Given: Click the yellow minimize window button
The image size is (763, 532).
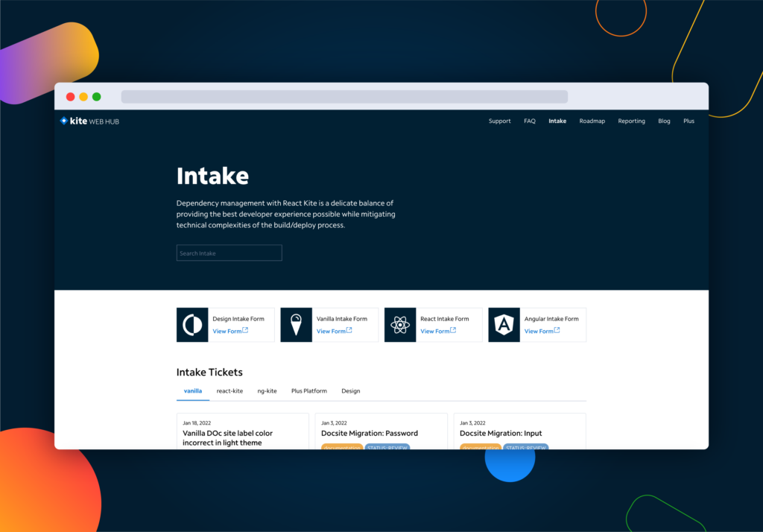Looking at the screenshot, I should coord(83,97).
